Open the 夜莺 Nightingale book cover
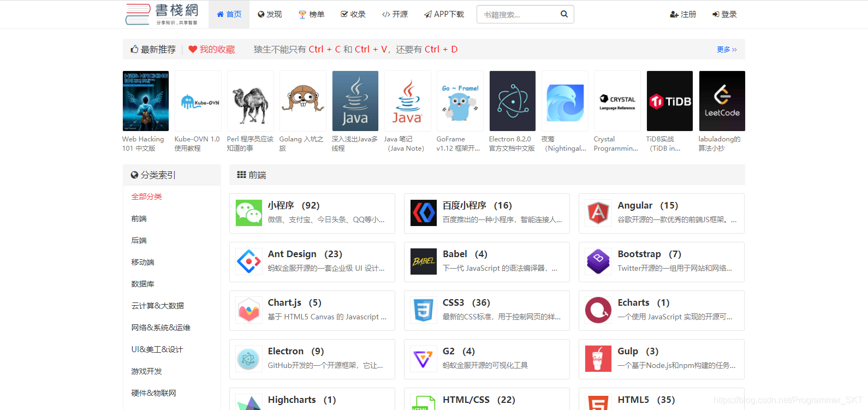The image size is (868, 410). [565, 101]
